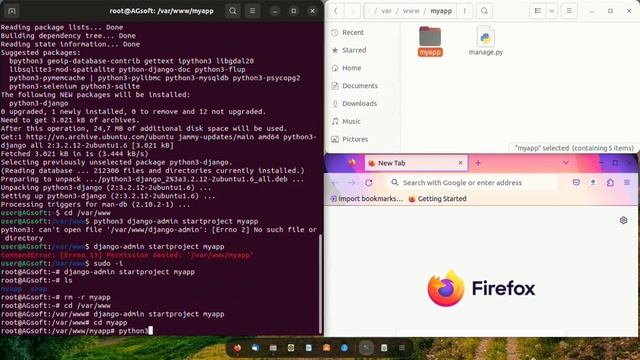The image size is (640, 360).
Task: Click Firefox back arrow
Action: pyautogui.click(x=335, y=183)
